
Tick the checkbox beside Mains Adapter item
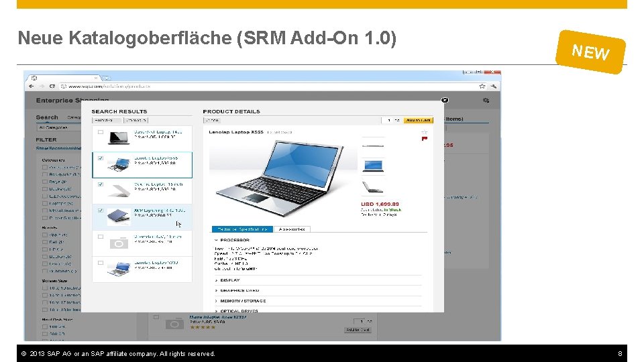pos(156,317)
